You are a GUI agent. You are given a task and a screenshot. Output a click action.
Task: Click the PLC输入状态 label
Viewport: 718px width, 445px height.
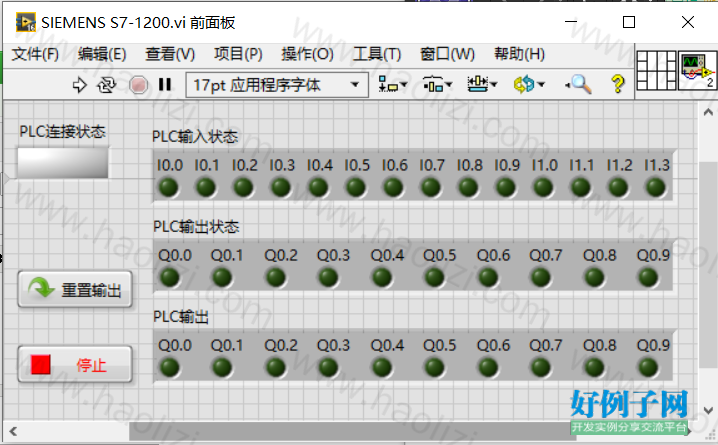[195, 136]
